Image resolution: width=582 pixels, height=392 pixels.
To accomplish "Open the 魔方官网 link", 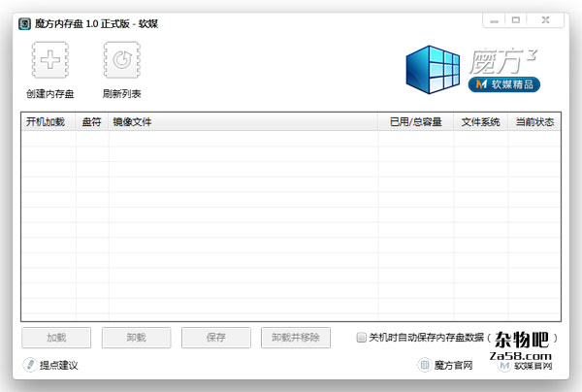I will [x=453, y=365].
